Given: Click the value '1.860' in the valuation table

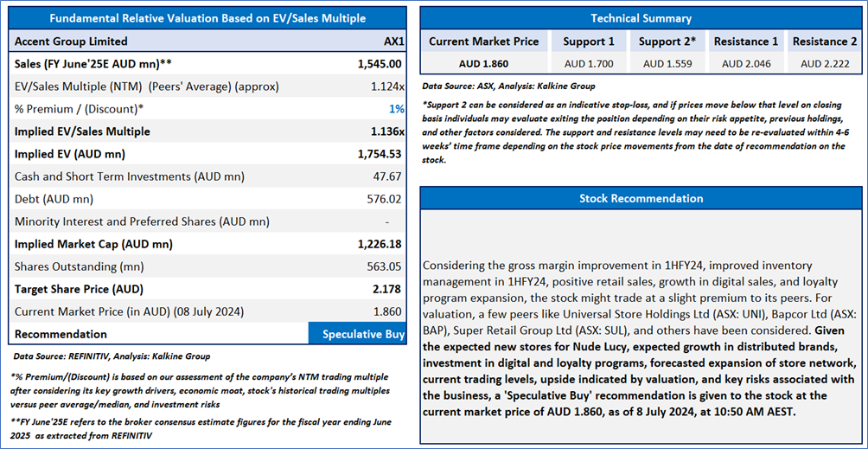Looking at the screenshot, I should (388, 311).
